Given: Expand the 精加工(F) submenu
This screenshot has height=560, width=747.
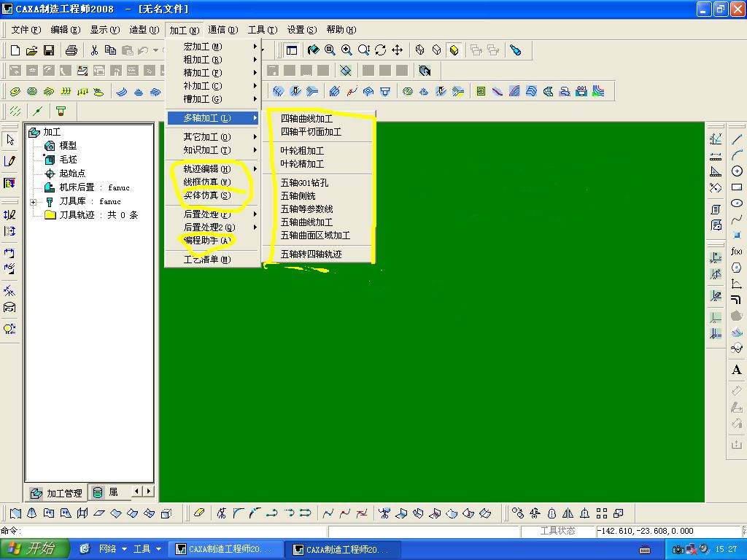Looking at the screenshot, I should [212, 73].
